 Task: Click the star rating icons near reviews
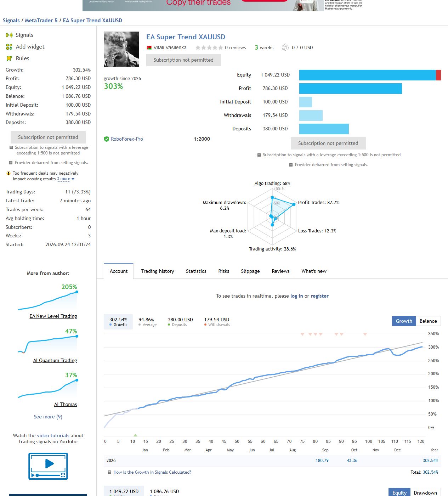pyautogui.click(x=209, y=47)
